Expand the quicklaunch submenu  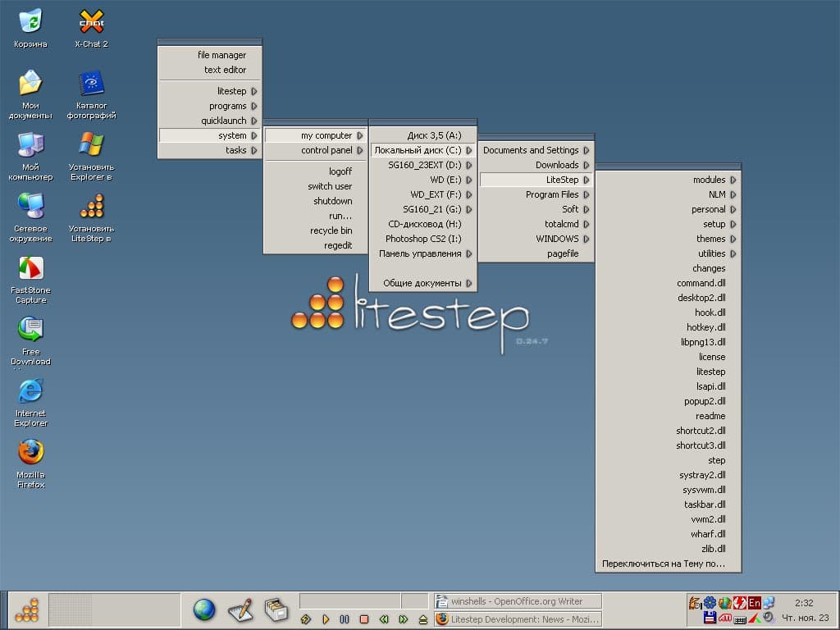(x=209, y=121)
